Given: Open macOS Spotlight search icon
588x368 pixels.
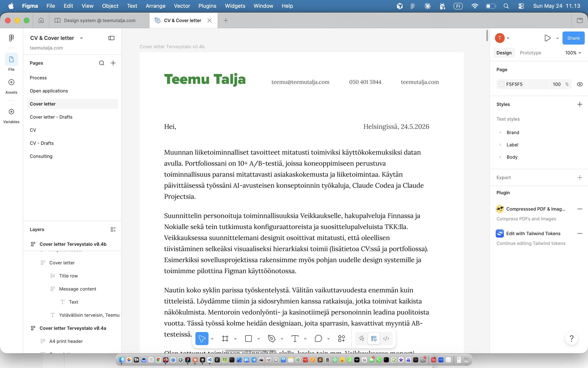Looking at the screenshot, I should (506, 6).
